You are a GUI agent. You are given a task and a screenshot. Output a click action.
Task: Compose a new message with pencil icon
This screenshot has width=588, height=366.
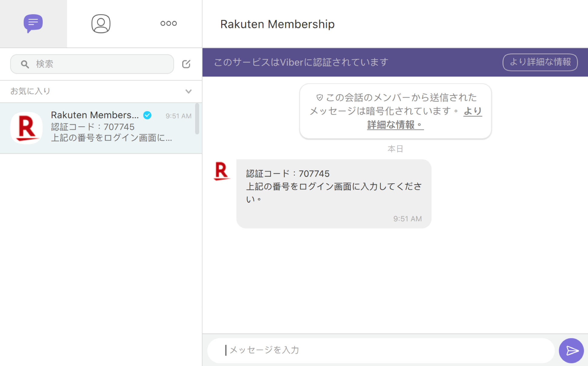[186, 64]
